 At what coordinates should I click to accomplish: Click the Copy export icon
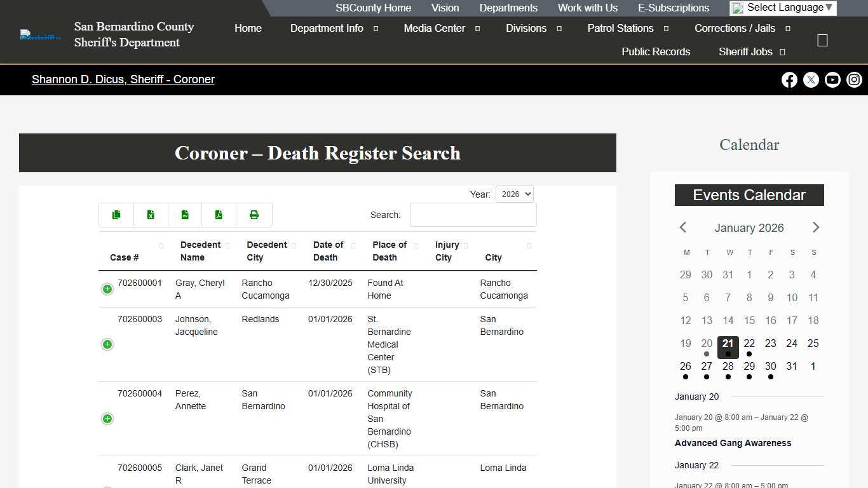click(x=116, y=215)
